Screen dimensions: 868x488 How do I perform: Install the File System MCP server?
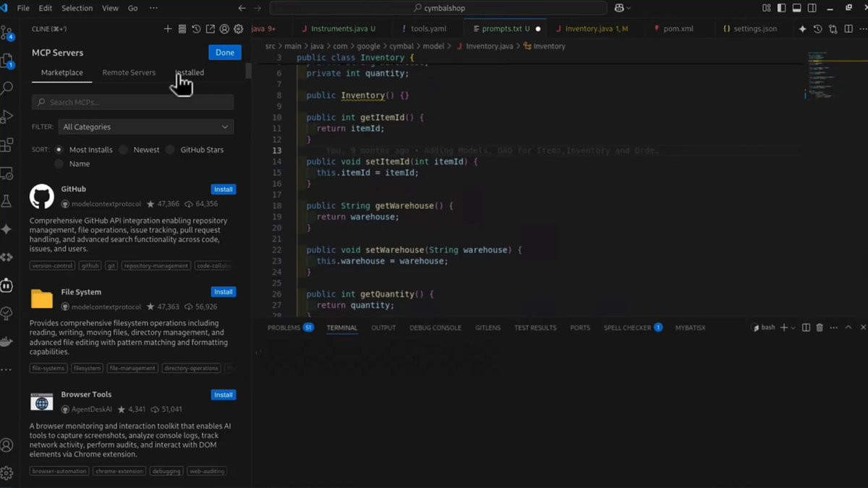coord(224,292)
